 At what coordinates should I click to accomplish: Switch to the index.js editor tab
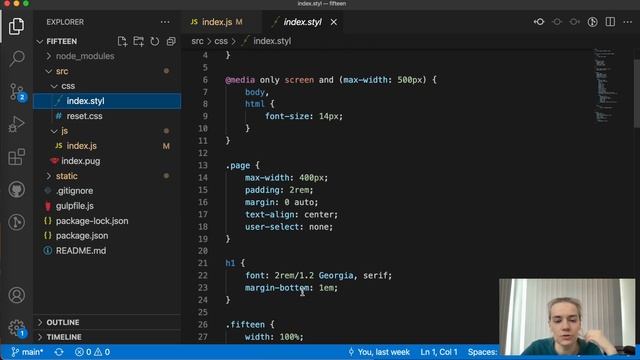[x=217, y=22]
